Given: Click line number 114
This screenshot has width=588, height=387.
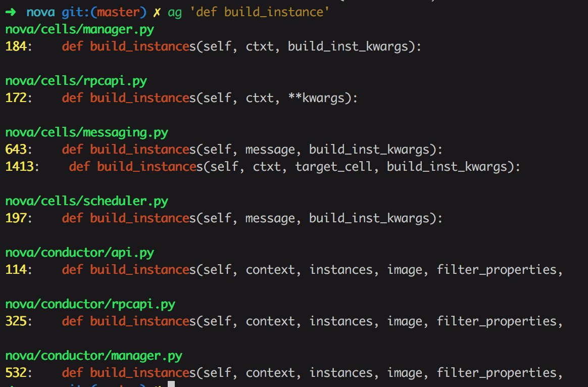Looking at the screenshot, I should click(x=16, y=270).
